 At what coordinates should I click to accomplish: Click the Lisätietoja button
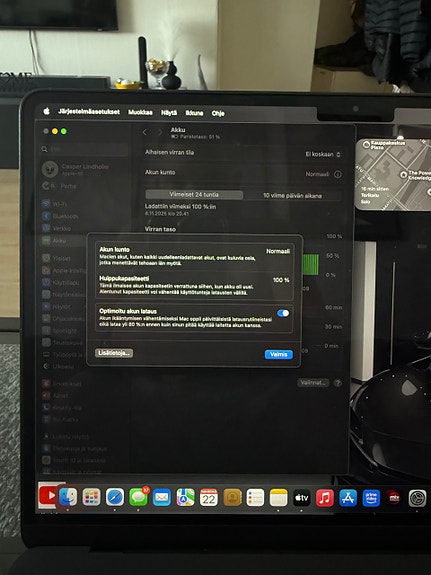[114, 353]
